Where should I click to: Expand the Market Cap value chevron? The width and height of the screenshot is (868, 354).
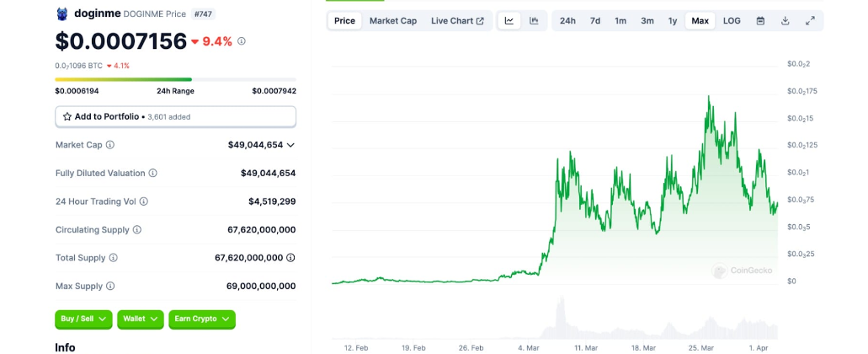pyautogui.click(x=290, y=145)
